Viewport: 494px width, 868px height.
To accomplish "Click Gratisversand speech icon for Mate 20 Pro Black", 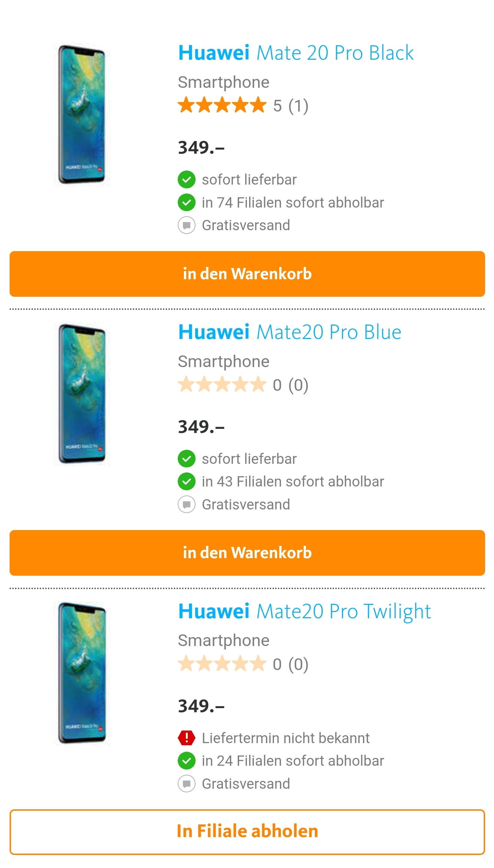I will [187, 225].
